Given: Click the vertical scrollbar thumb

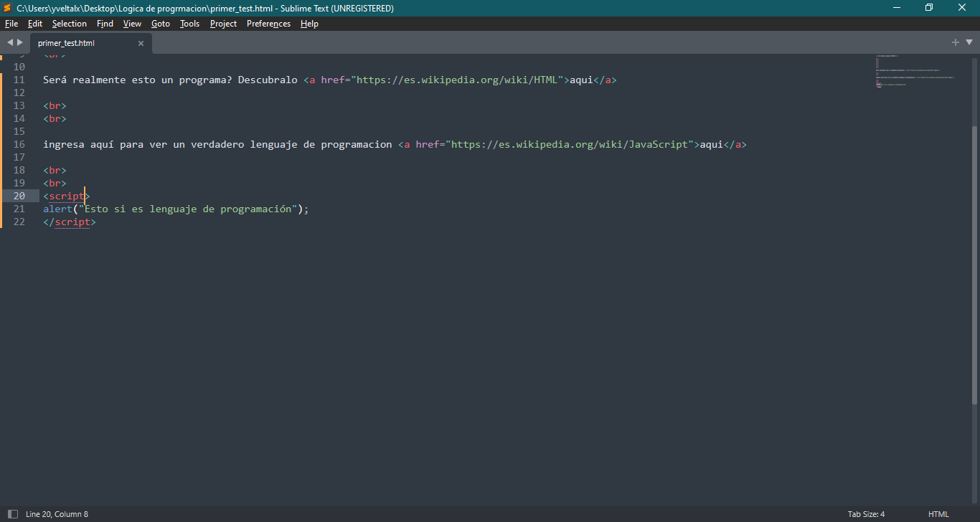Looking at the screenshot, I should pos(974,265).
